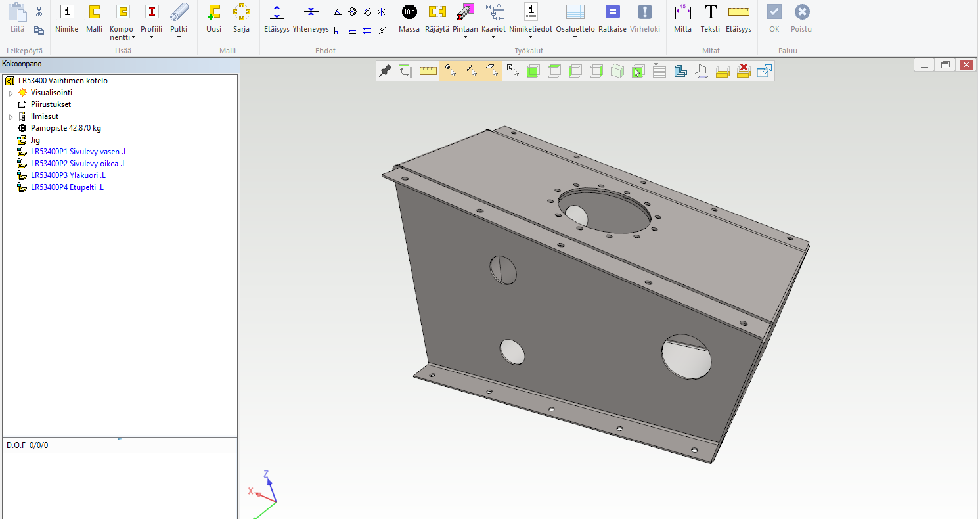The height and width of the screenshot is (519, 980).
Task: Open the Osaluettelo dropdown
Action: [x=575, y=37]
